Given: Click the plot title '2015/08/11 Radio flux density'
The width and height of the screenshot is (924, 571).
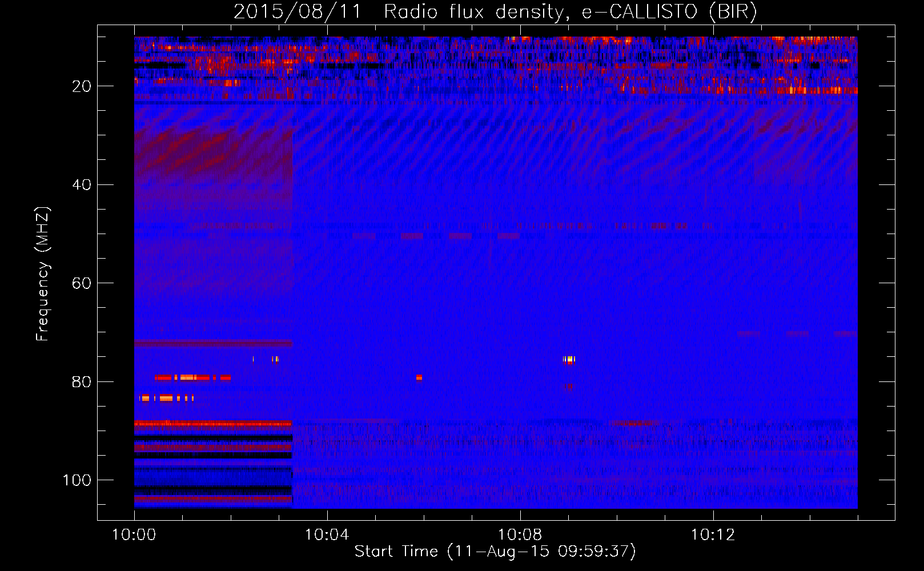Looking at the screenshot, I should (x=495, y=11).
